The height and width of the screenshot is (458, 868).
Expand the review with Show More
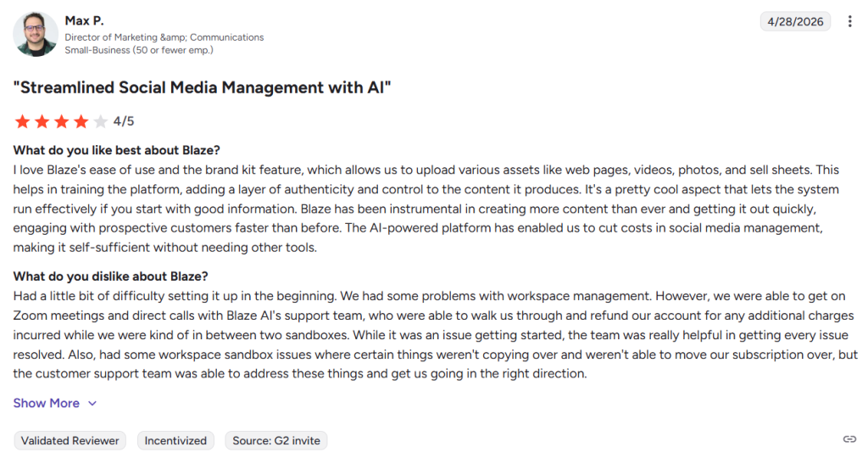point(47,403)
